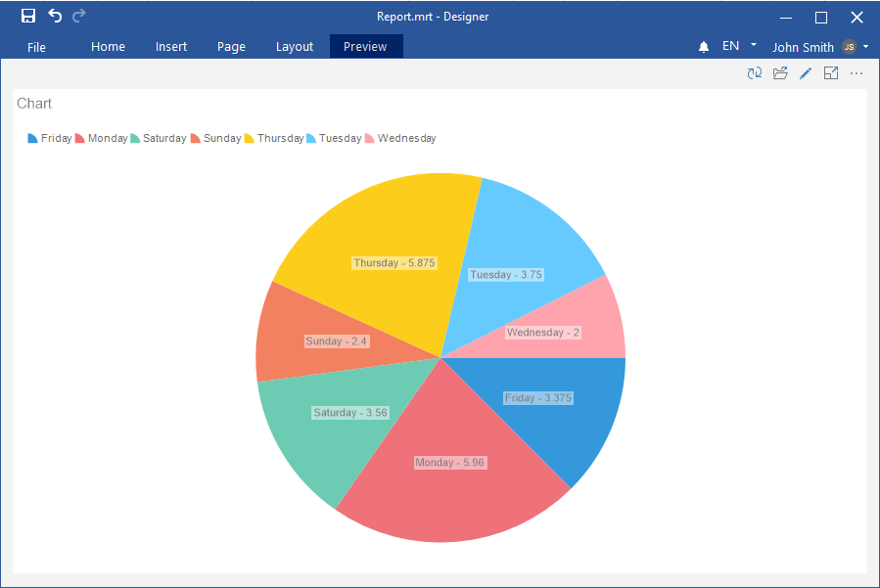Screen dimensions: 880x588
Task: Click the full screen expand icon
Action: coord(831,73)
